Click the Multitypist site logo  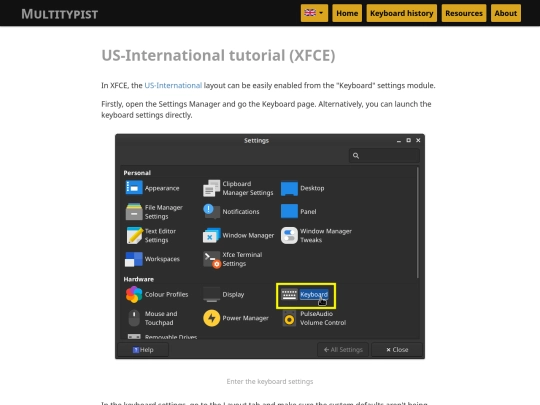(60, 14)
